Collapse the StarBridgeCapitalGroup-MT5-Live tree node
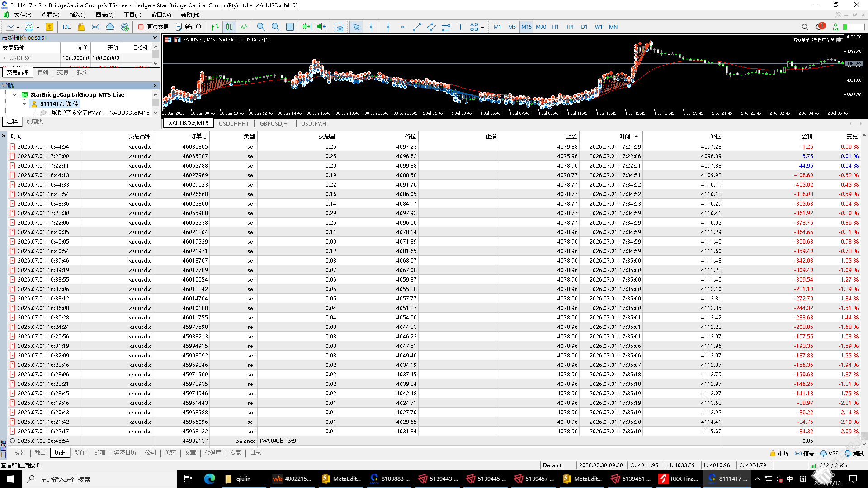Image resolution: width=868 pixels, height=488 pixels. (x=15, y=94)
